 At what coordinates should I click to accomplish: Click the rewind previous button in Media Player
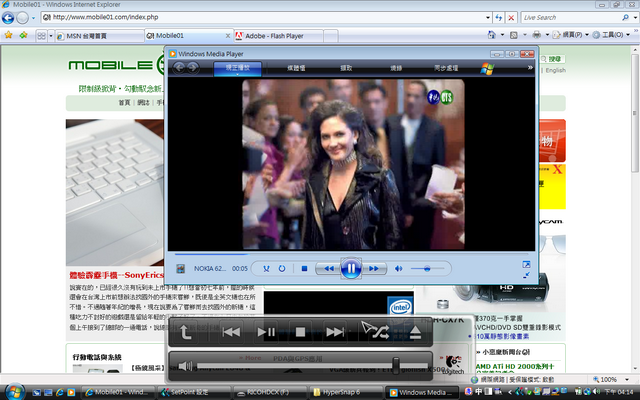click(x=329, y=269)
